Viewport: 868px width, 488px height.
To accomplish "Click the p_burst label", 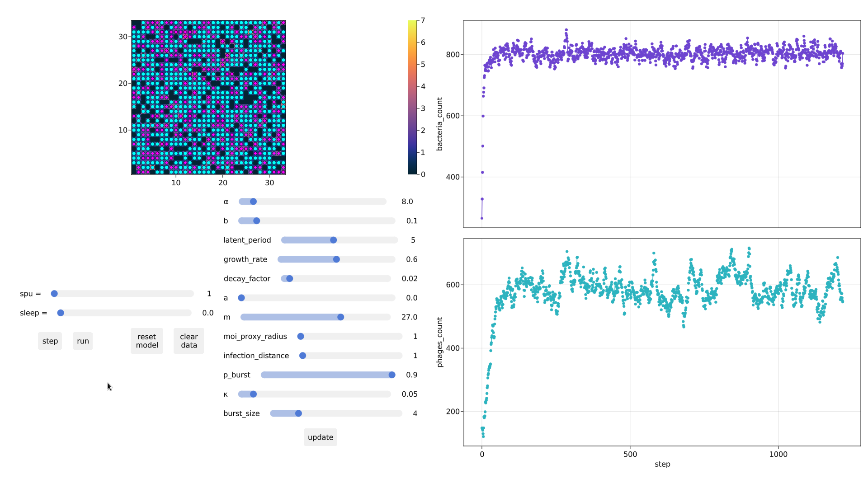I will tap(237, 375).
